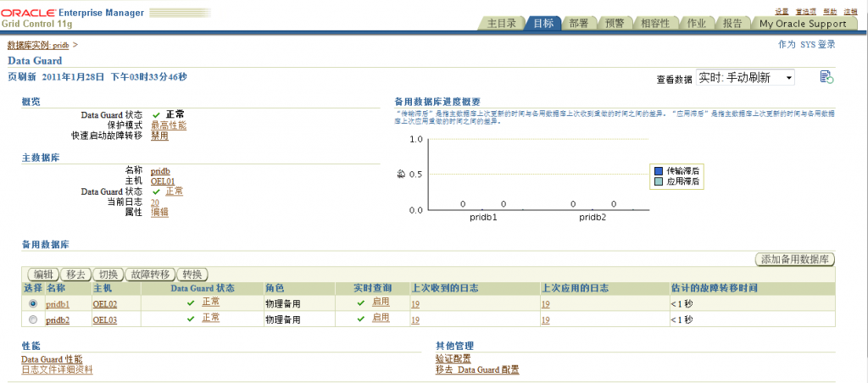The height and width of the screenshot is (383, 868).
Task: Click the 传输滞后 blue legend swatch
Action: point(659,171)
